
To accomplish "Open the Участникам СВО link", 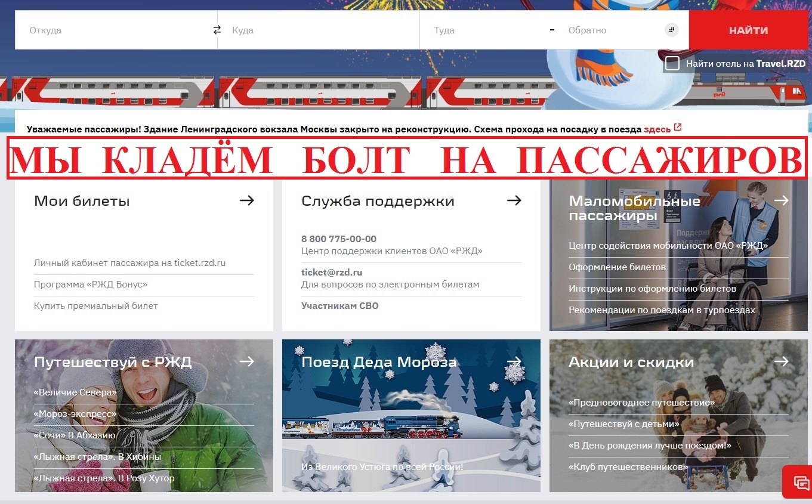I will tap(340, 306).
